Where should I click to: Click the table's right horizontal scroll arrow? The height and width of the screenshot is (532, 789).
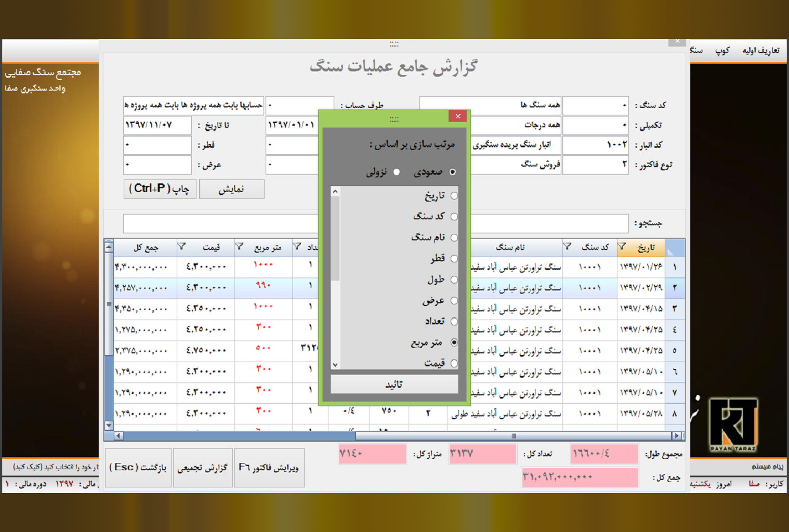pyautogui.click(x=676, y=436)
